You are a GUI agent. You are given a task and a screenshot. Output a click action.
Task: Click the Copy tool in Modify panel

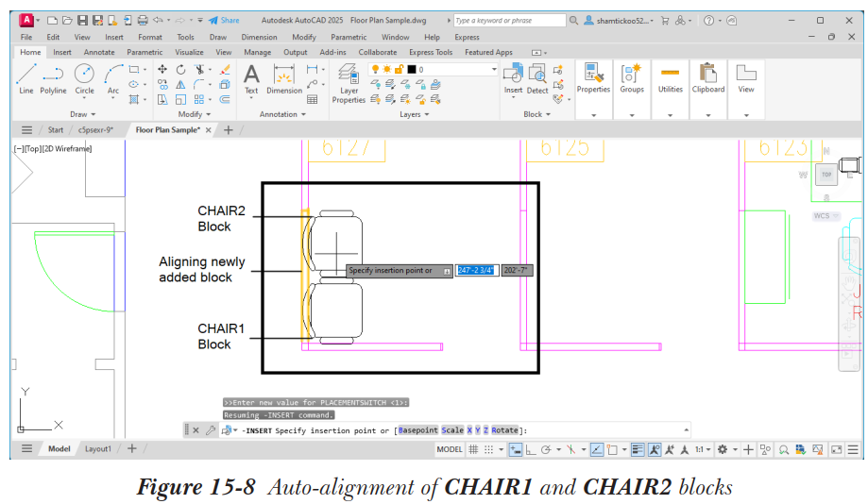[162, 85]
